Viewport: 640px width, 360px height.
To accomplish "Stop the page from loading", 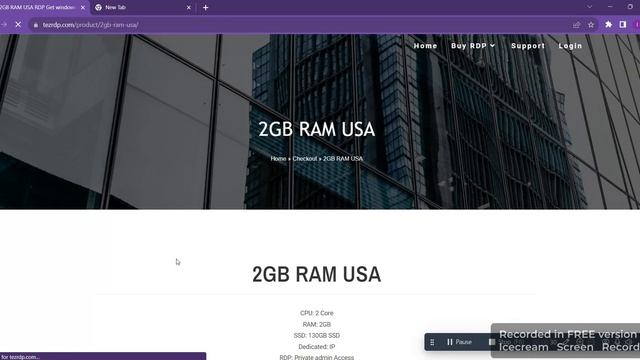I will pyautogui.click(x=18, y=25).
